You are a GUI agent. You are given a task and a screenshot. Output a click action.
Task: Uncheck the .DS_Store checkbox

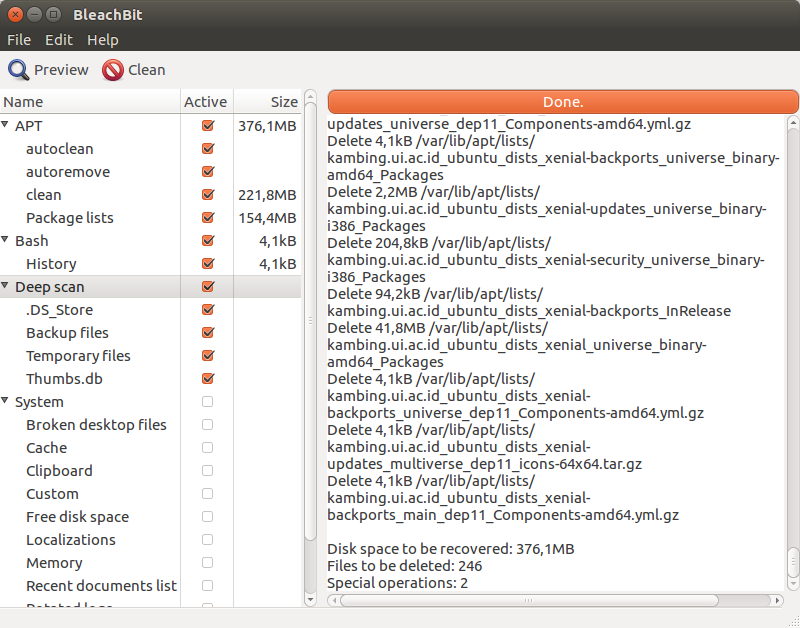208,310
